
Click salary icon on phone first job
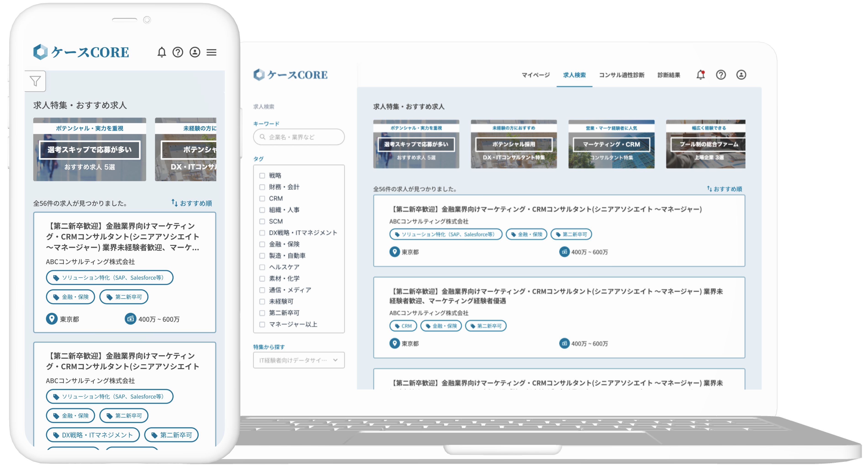pyautogui.click(x=130, y=319)
